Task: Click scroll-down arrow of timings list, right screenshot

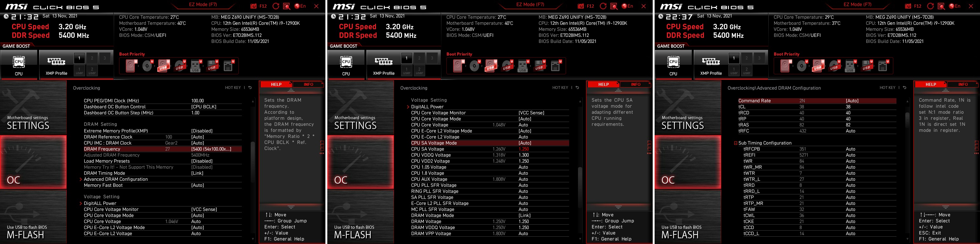Action: (907, 239)
